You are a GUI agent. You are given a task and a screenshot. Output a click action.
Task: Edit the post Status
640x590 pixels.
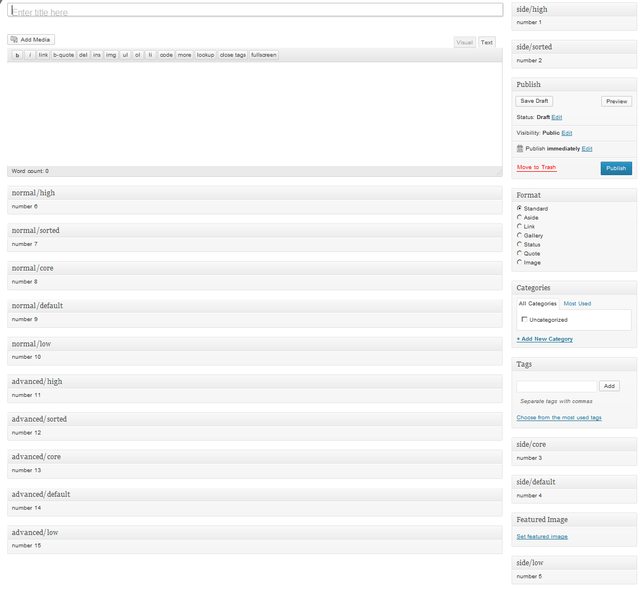[557, 117]
